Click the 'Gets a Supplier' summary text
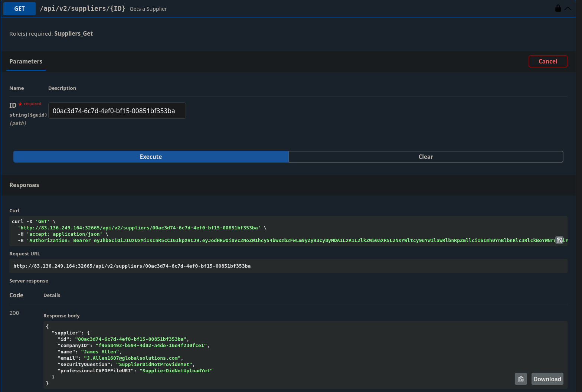The width and height of the screenshot is (582, 392). (148, 9)
